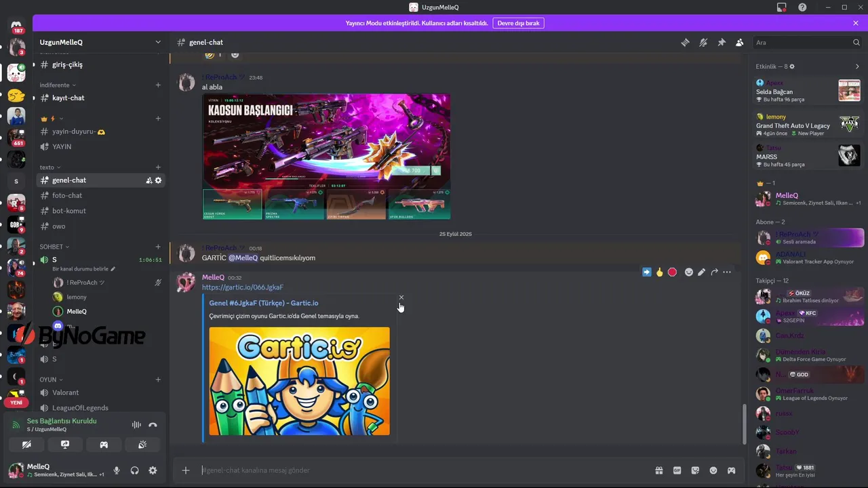Open more options for MelleQ message
The width and height of the screenshot is (868, 488).
(727, 272)
